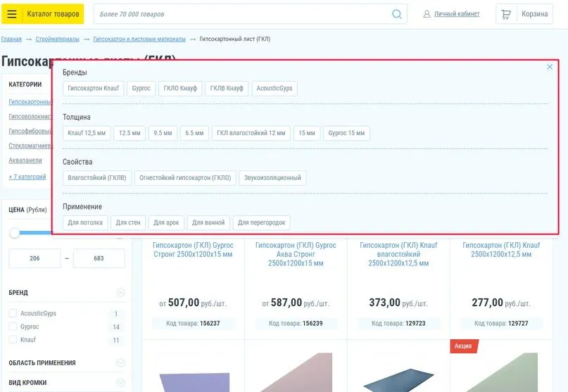This screenshot has width=568, height=392.
Task: Click the green sheet thumbnail under Акция
Action: pos(501,373)
